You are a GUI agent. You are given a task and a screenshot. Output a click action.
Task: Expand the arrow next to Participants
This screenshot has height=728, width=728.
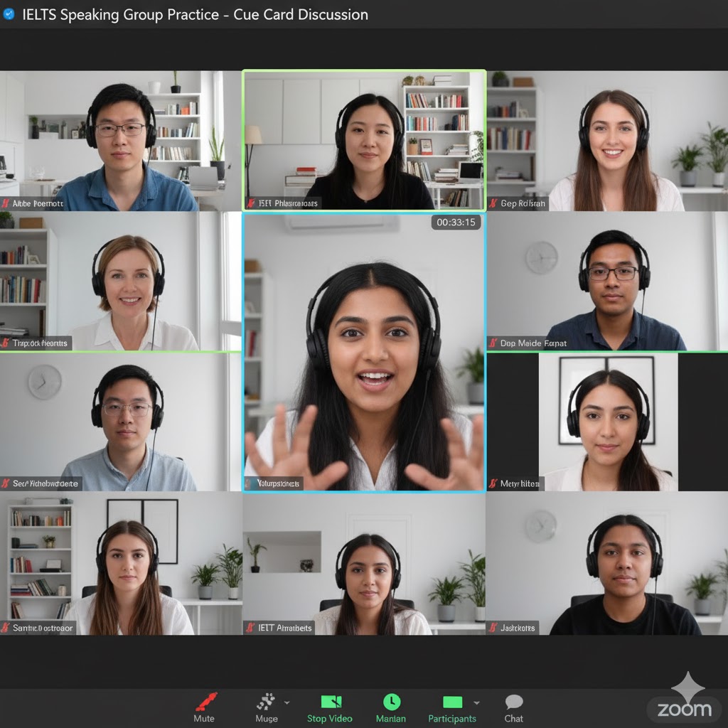coord(476,702)
